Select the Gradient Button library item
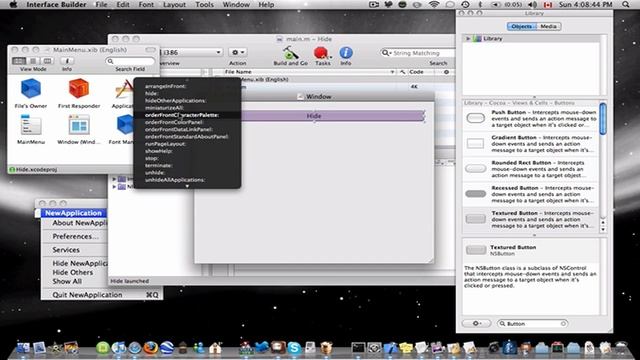 531,144
